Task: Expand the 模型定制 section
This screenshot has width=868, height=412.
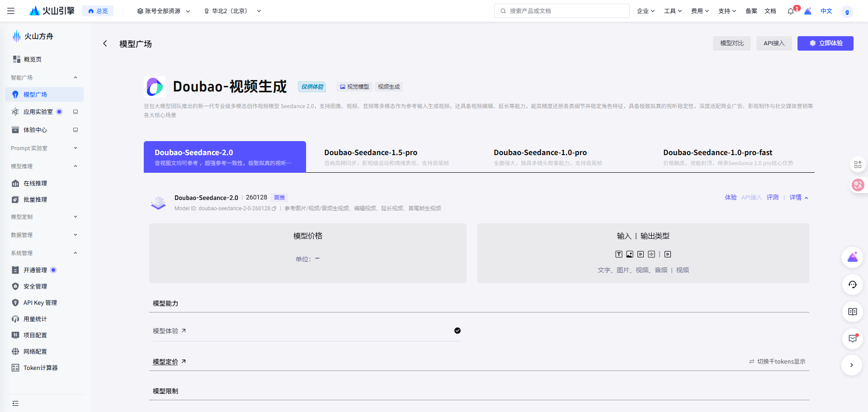Action: 44,217
